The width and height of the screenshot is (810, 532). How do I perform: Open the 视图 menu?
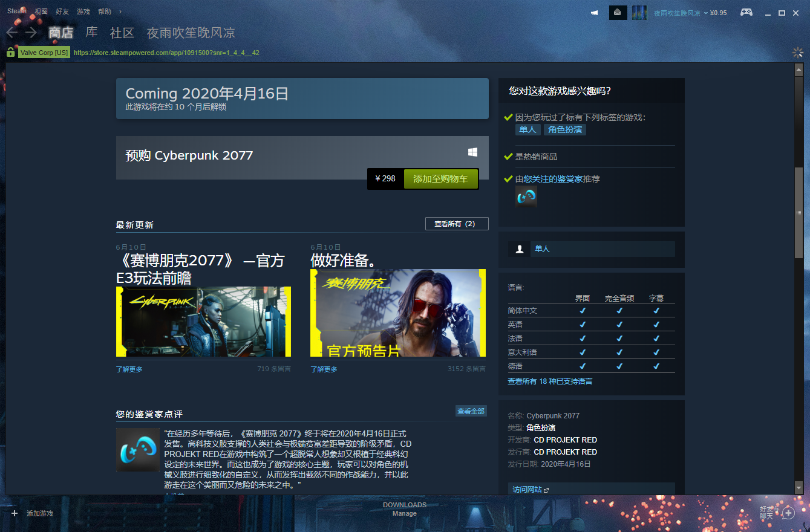pos(41,11)
